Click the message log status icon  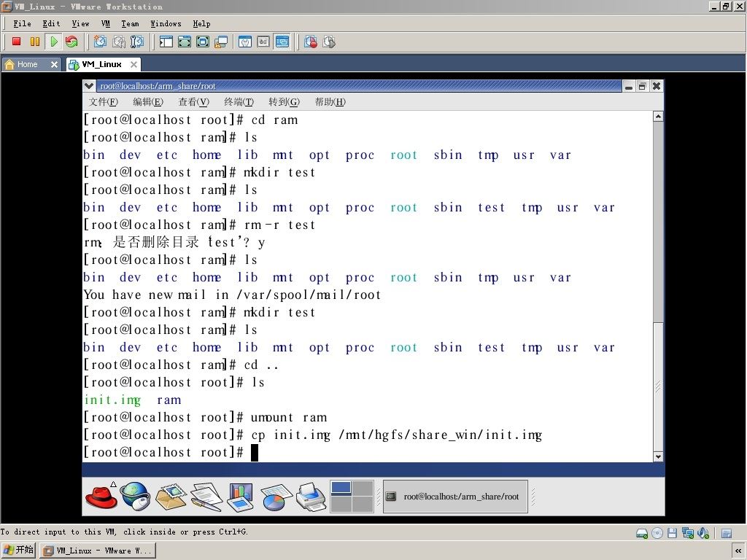click(727, 533)
